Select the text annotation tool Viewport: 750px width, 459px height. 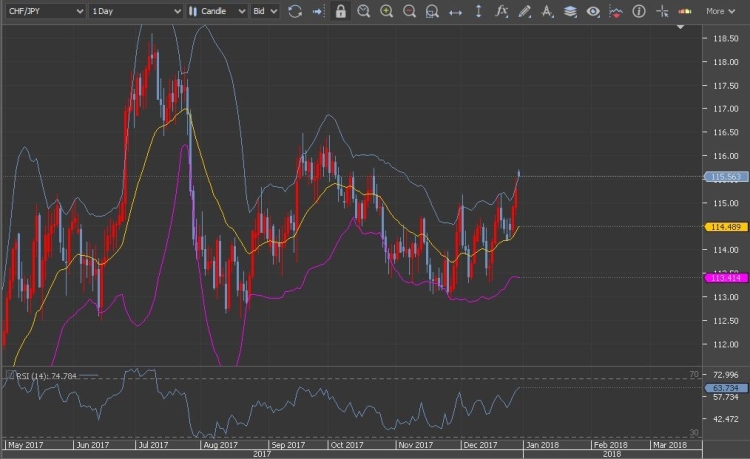(547, 12)
